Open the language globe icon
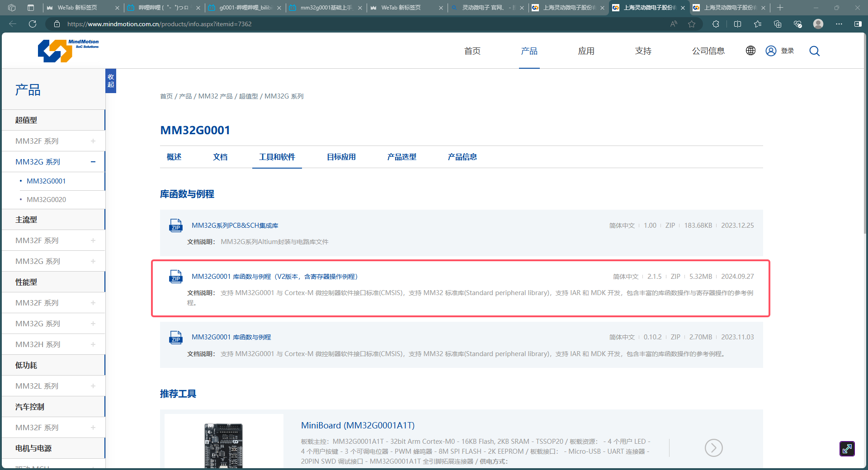The height and width of the screenshot is (470, 868). [750, 51]
